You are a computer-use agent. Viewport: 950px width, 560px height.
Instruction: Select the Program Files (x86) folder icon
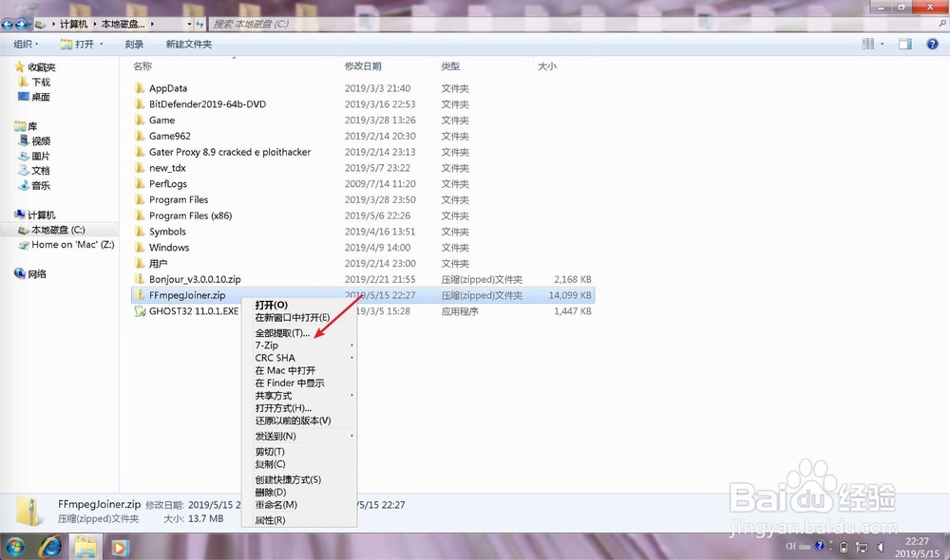pos(140,215)
